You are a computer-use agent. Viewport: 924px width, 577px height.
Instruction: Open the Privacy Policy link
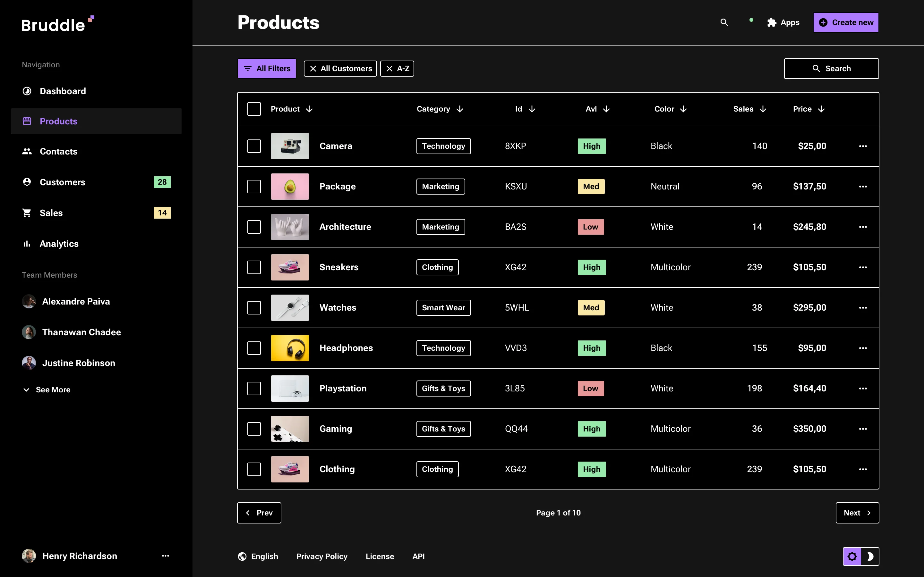pyautogui.click(x=321, y=556)
